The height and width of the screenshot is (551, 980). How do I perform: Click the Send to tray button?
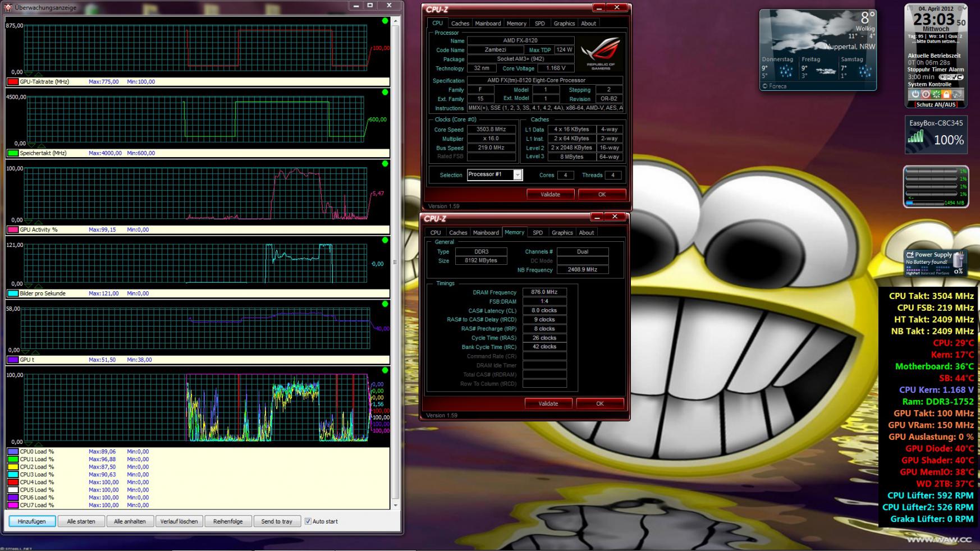[x=277, y=521]
